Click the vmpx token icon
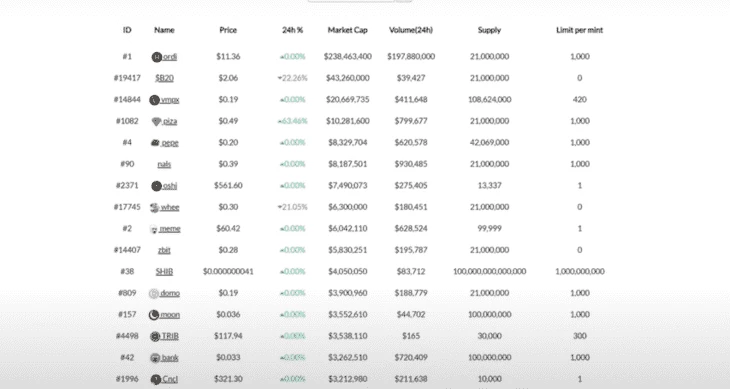This screenshot has width=730, height=389. pyautogui.click(x=155, y=100)
